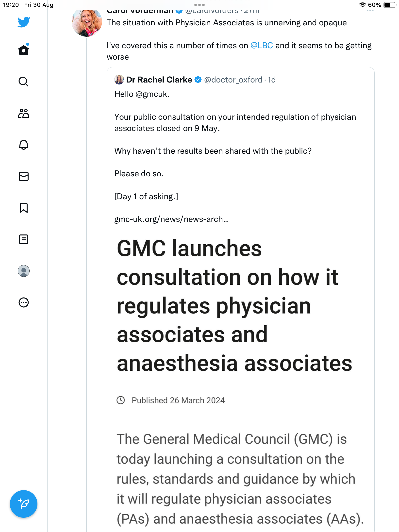Open the Bookmarks icon
Screen dimensions: 399x532
pos(24,208)
